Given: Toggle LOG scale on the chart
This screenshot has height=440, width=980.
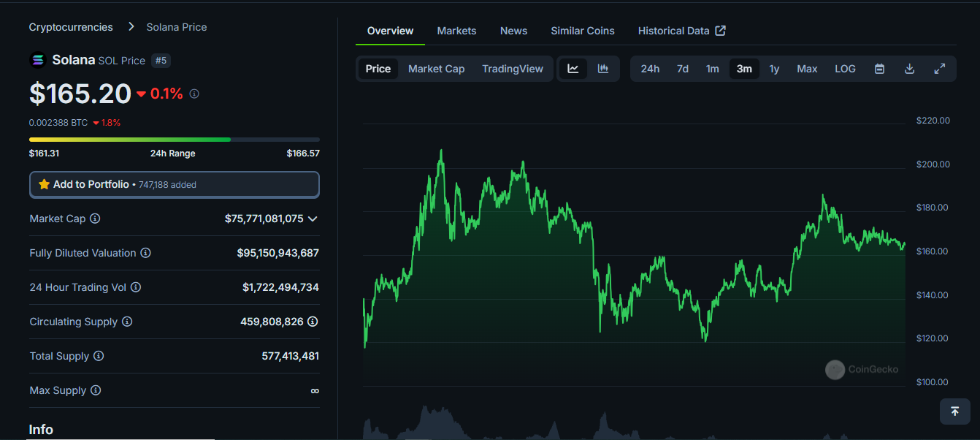Looking at the screenshot, I should 845,68.
